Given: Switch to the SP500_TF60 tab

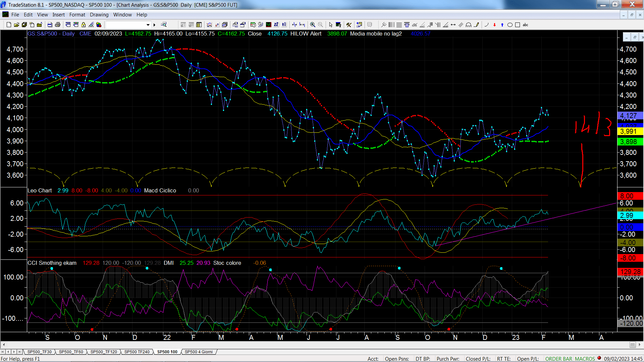Looking at the screenshot, I should [x=71, y=352].
